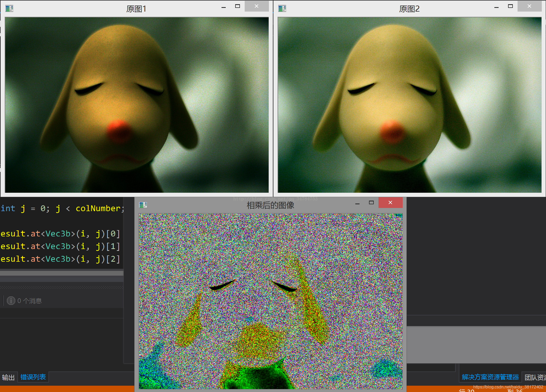The height and width of the screenshot is (392, 546).
Task: Maximize the 原图1 window
Action: coord(237,6)
